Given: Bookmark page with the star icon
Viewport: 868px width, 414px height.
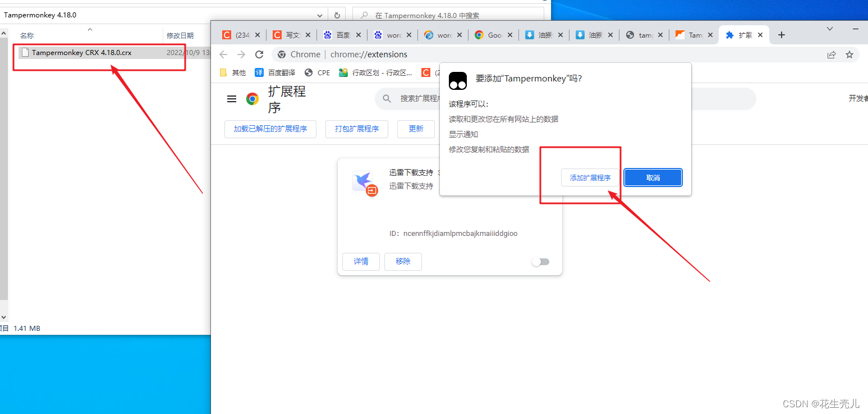Looking at the screenshot, I should pyautogui.click(x=849, y=54).
